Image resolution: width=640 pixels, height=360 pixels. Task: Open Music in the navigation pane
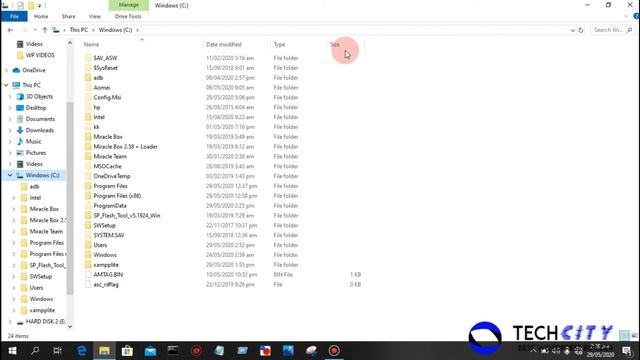(33, 141)
